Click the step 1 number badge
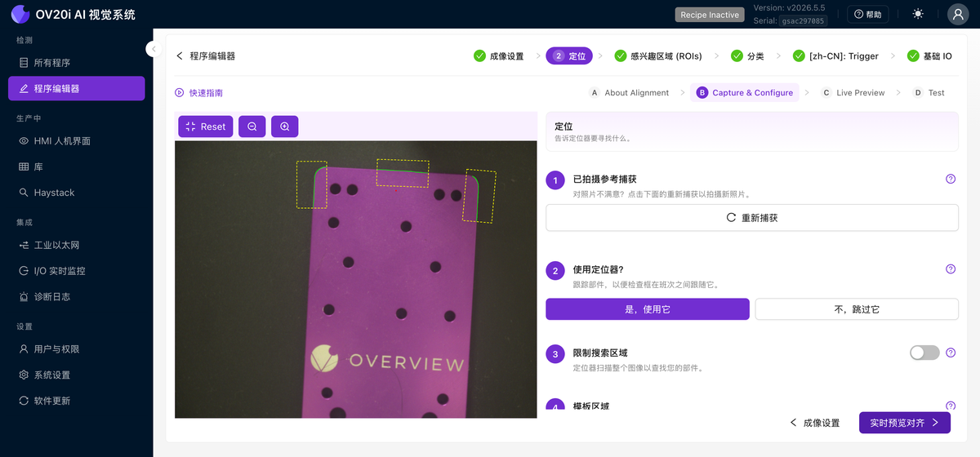Screen dimensions: 980x457 point(555,180)
